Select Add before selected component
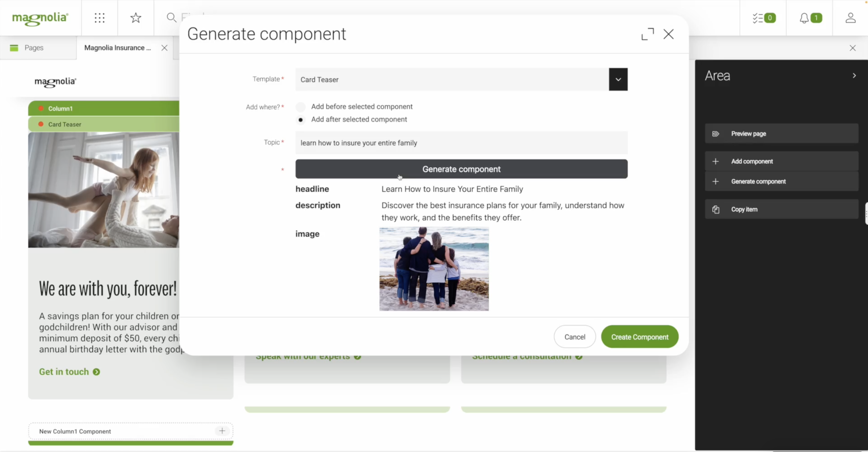The image size is (868, 452). [301, 107]
